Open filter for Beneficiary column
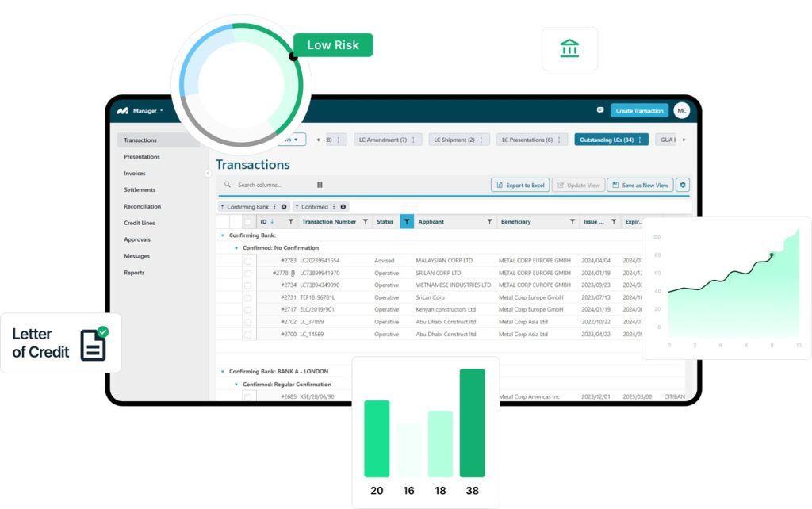Viewport: 812px width, 509px height. pos(573,222)
